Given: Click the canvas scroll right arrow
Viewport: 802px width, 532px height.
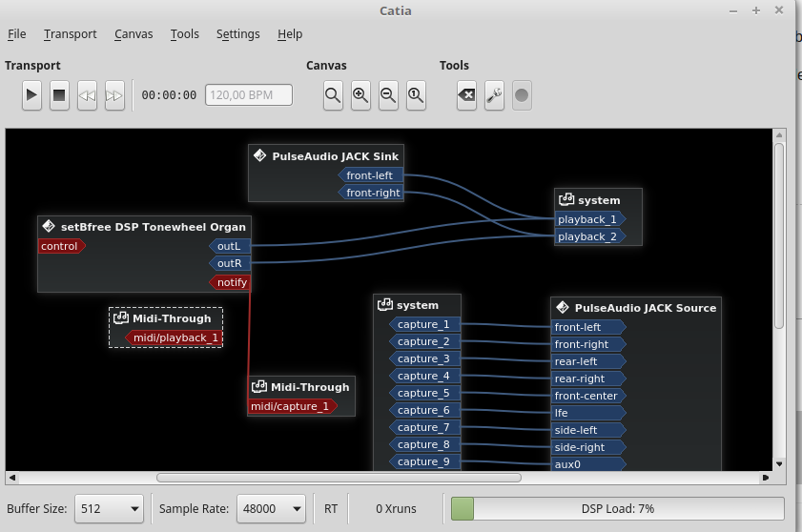Looking at the screenshot, I should click(x=766, y=478).
